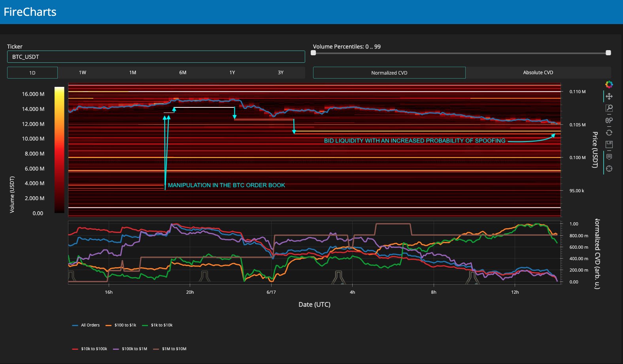Click the Normalized CVD button
The width and height of the screenshot is (623, 364).
click(x=389, y=73)
